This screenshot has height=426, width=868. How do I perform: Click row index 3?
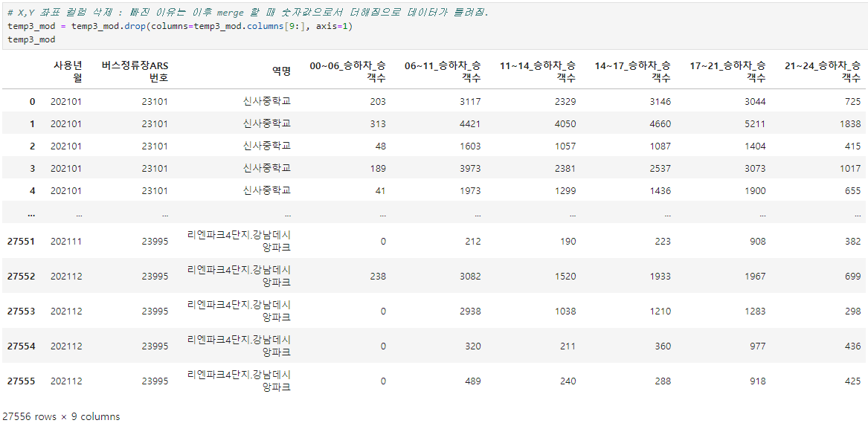click(x=32, y=168)
